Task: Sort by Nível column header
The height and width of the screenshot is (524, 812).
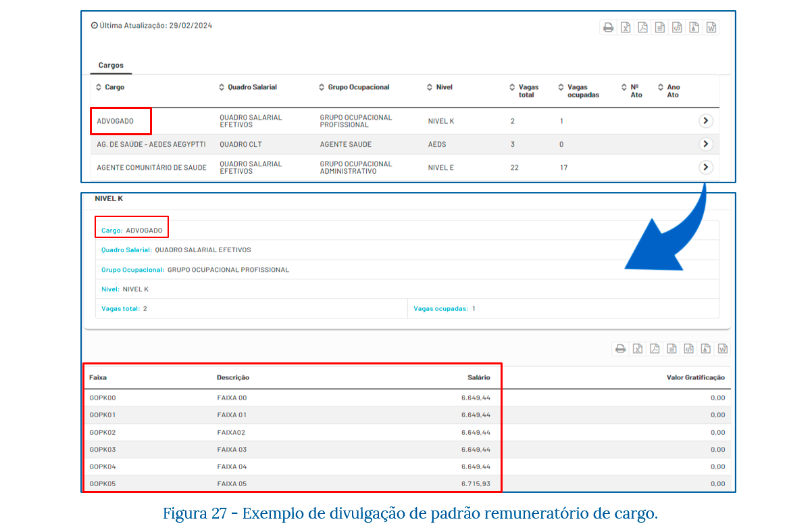Action: (x=440, y=87)
